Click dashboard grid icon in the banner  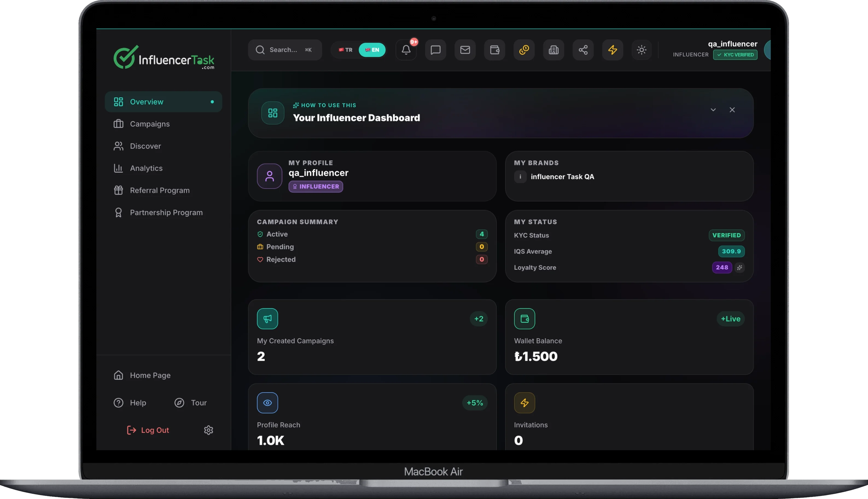click(273, 113)
